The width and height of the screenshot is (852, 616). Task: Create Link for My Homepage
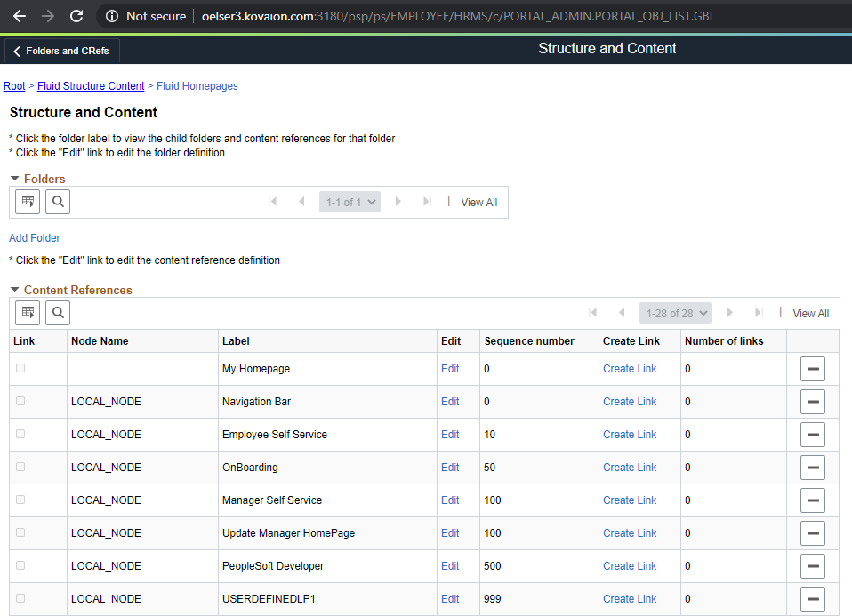pyautogui.click(x=630, y=368)
